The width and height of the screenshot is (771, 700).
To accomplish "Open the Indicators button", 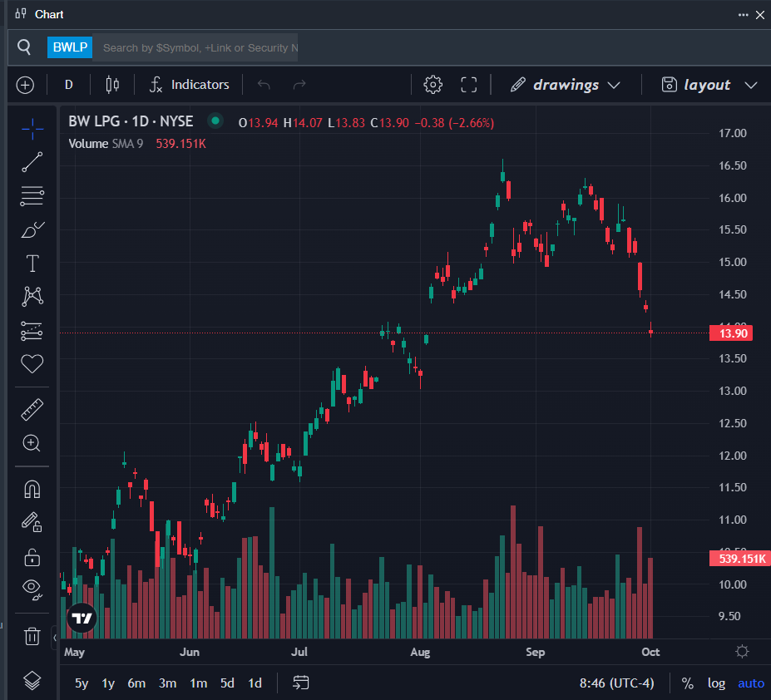I will (189, 85).
